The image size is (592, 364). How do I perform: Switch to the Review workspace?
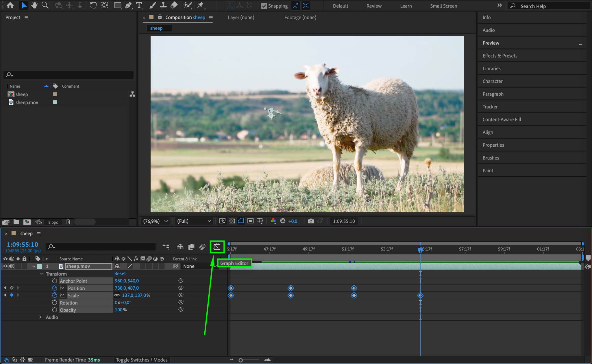pyautogui.click(x=374, y=6)
